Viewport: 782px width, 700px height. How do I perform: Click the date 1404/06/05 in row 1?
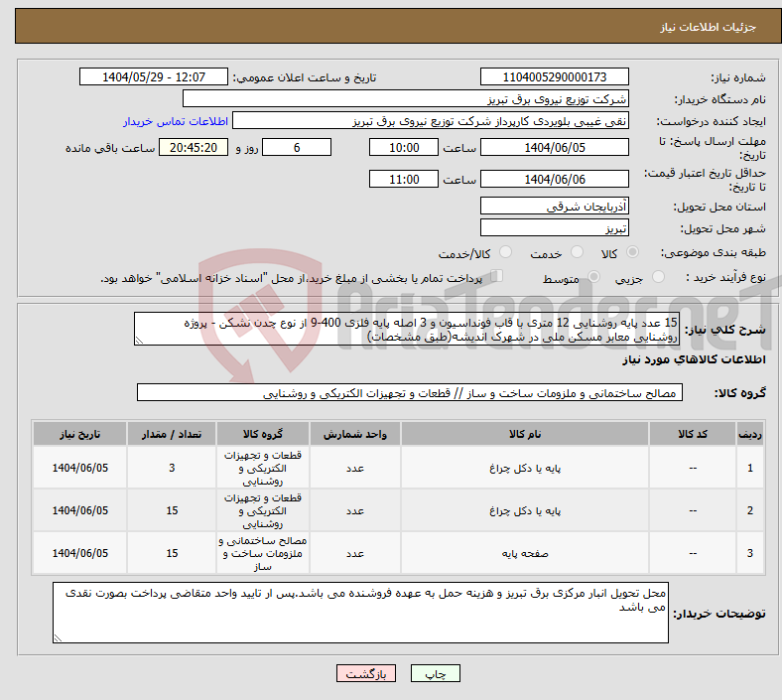tap(79, 468)
